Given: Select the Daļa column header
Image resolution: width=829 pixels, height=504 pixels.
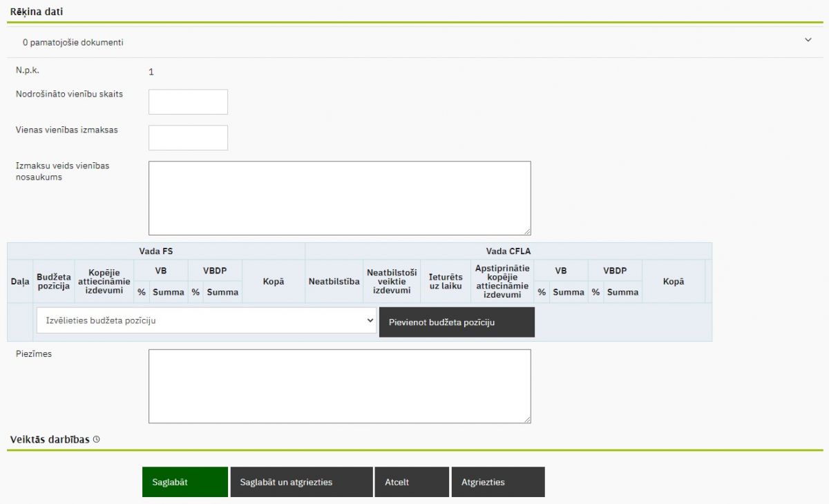Looking at the screenshot, I should click(20, 282).
